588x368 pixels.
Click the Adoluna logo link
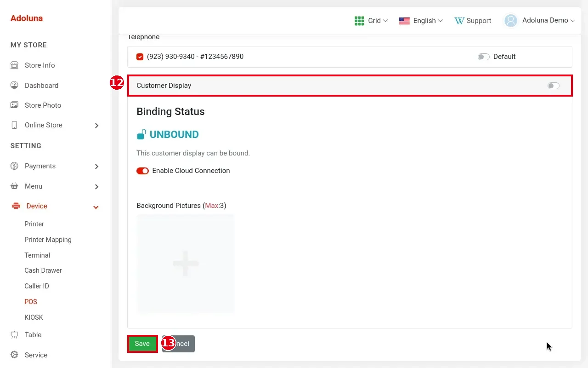(27, 18)
